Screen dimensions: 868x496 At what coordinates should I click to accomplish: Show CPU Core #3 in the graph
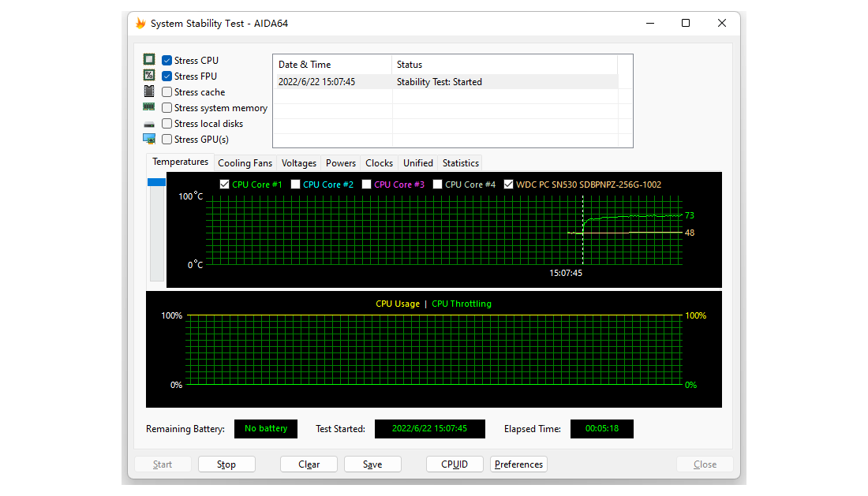pyautogui.click(x=366, y=185)
